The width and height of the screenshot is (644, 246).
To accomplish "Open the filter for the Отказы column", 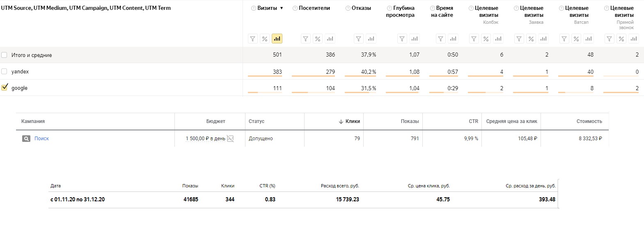I will (359, 39).
